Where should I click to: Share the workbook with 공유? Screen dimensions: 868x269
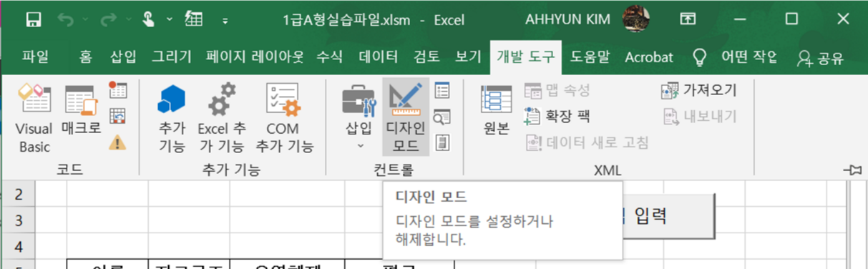point(821,58)
